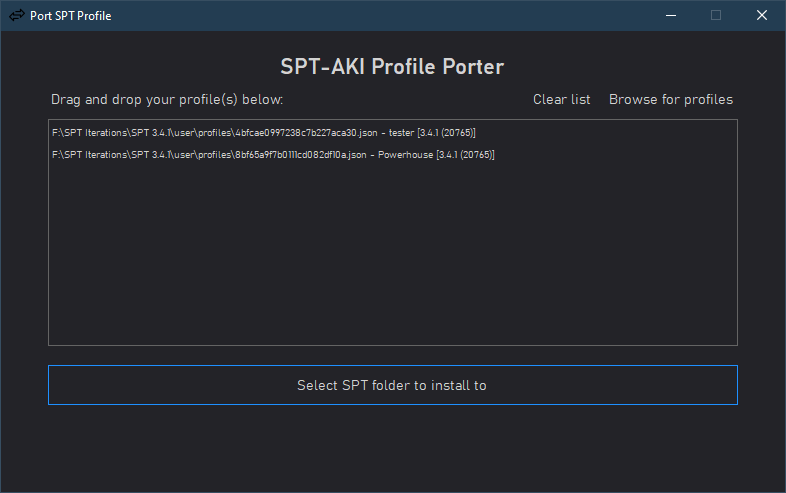The height and width of the screenshot is (493, 786).
Task: Click the 4bfcae0997238c7b227aca30.json file path
Action: click(215, 133)
